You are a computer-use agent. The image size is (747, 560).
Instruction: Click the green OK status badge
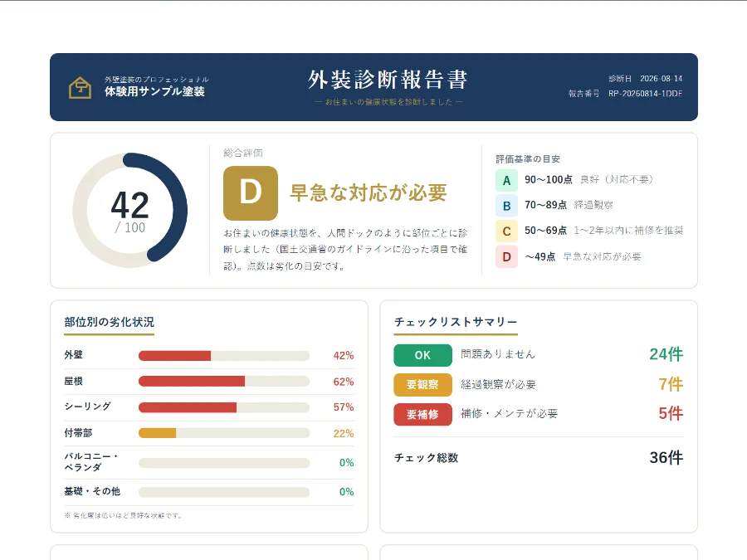(x=422, y=355)
